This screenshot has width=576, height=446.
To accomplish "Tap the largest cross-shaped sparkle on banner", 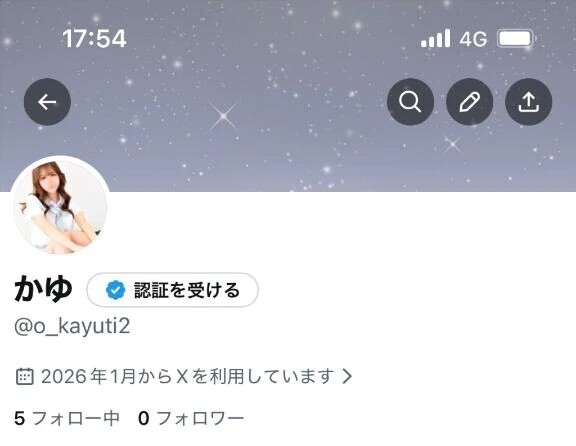I will (x=223, y=116).
